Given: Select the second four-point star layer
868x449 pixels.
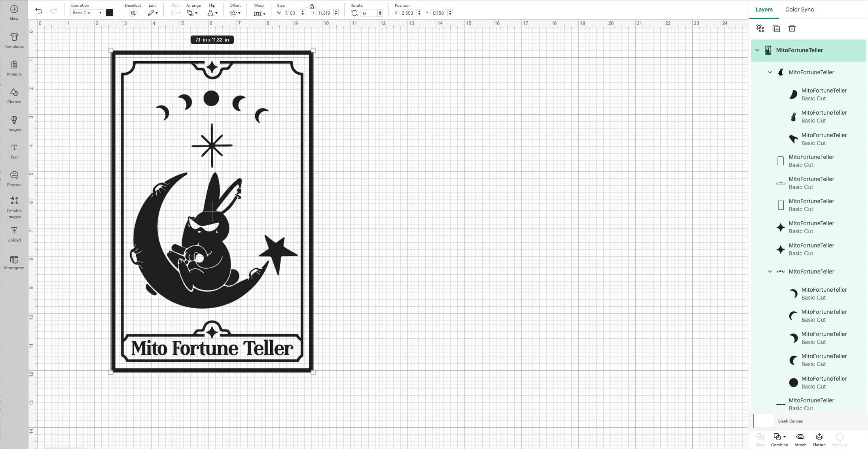Looking at the screenshot, I should [809, 249].
